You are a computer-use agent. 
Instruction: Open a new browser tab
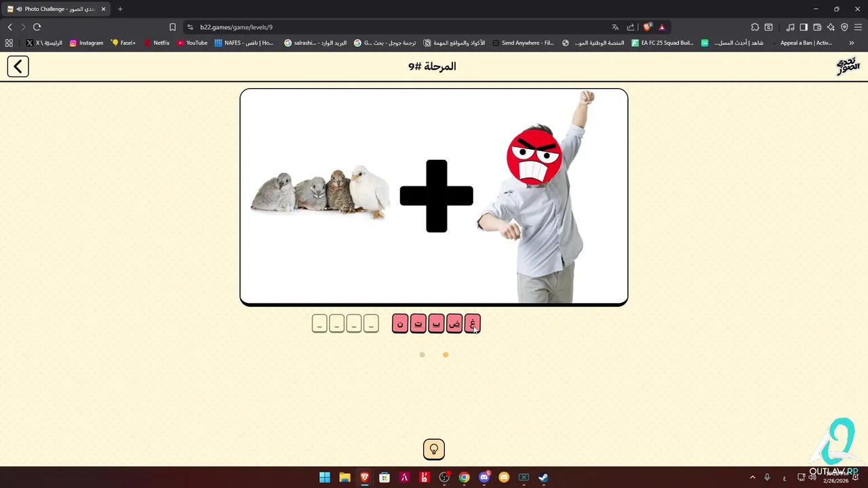[120, 9]
